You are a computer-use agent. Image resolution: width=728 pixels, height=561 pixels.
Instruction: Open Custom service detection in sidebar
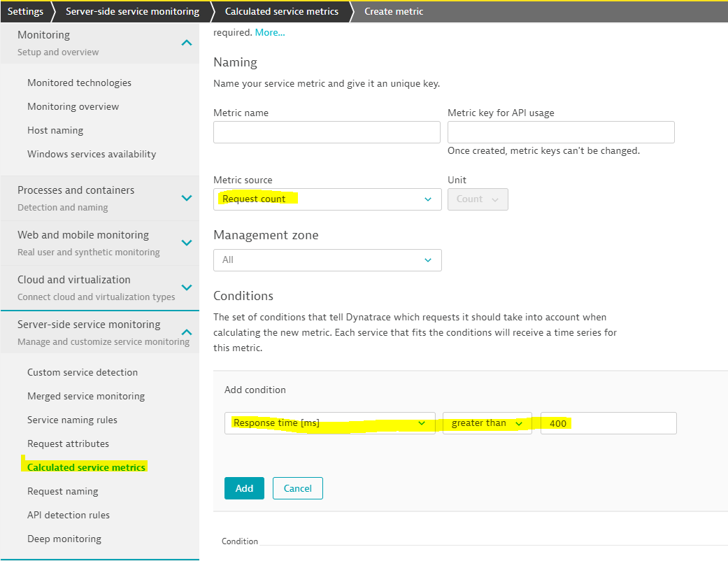(x=83, y=372)
